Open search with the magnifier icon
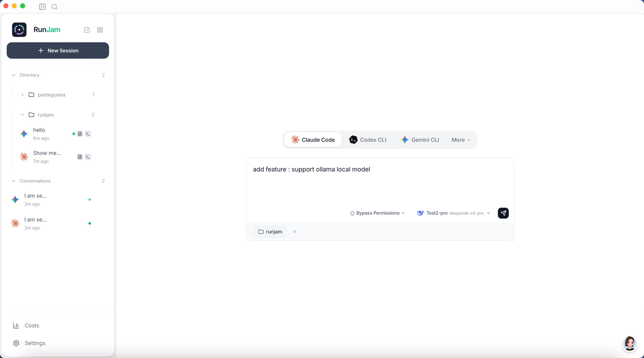Screen dimensions: 644x358 pos(55,7)
